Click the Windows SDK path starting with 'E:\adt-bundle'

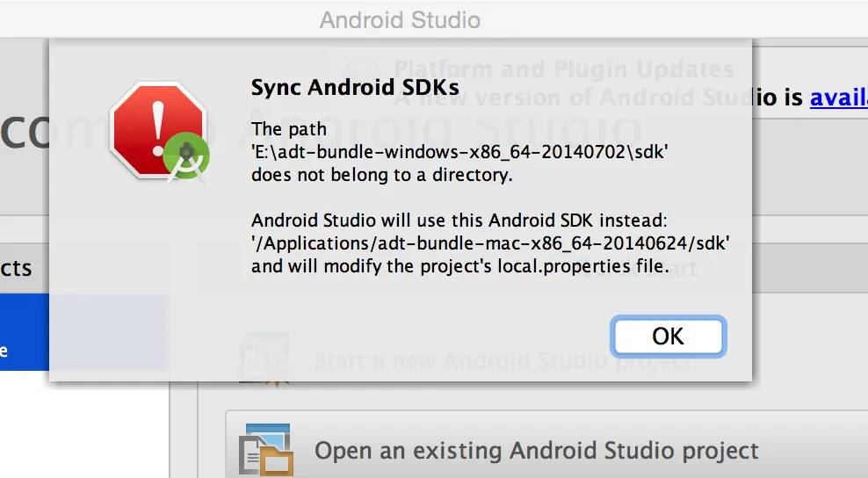459,152
